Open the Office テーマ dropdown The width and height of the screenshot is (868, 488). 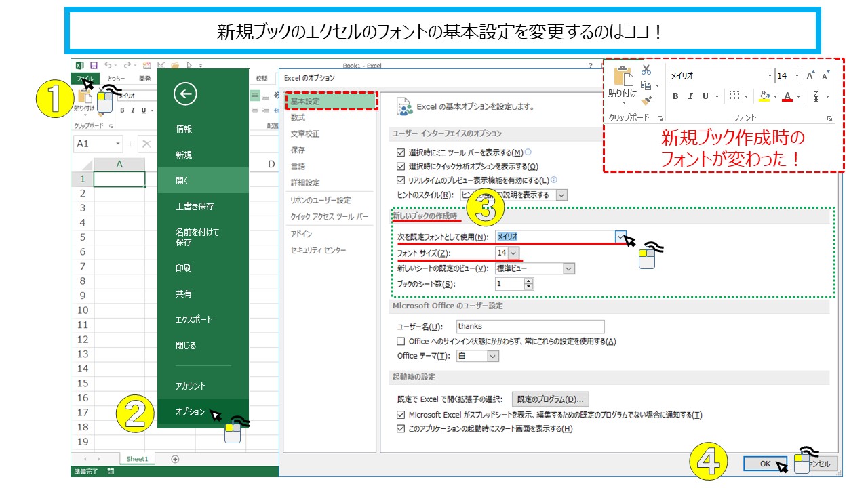point(493,356)
